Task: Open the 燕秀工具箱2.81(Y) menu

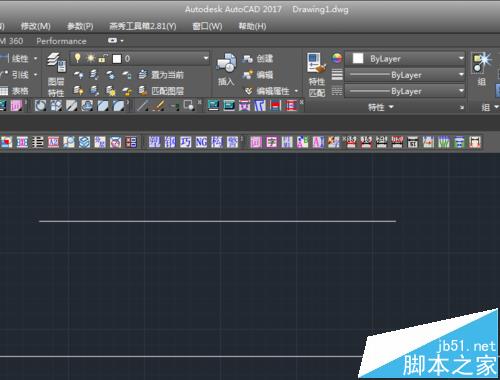Action: (143, 26)
